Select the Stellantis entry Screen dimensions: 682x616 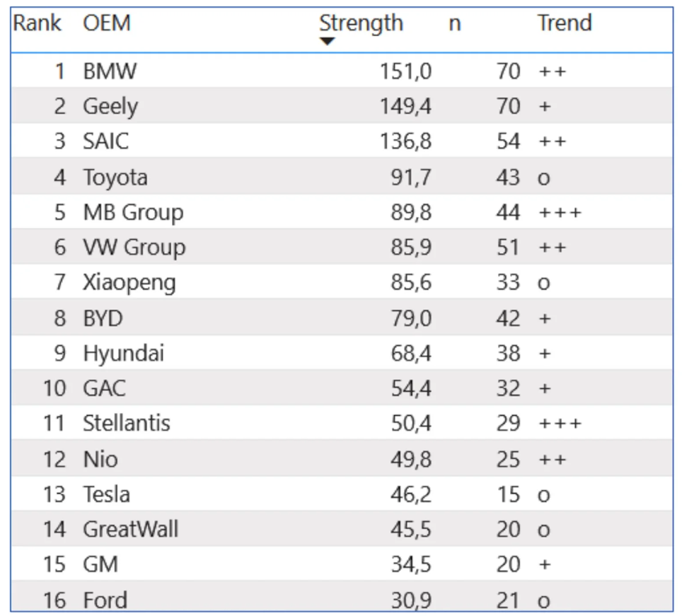[127, 424]
